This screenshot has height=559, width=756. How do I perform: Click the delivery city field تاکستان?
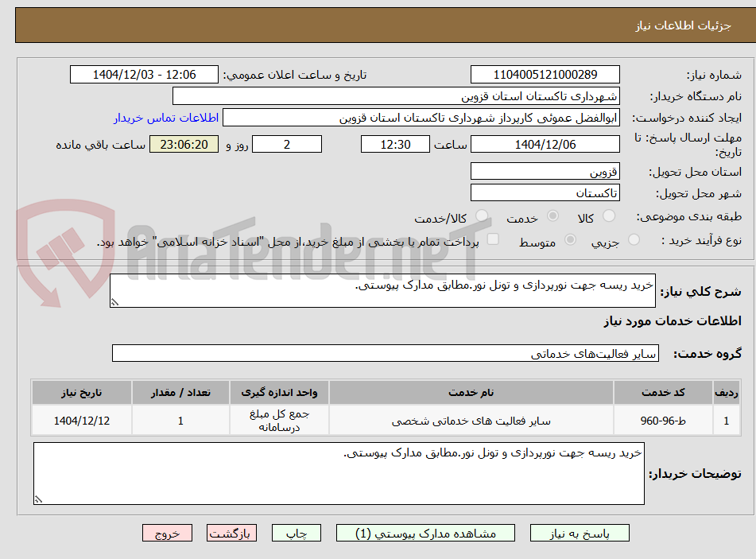pyautogui.click(x=545, y=193)
